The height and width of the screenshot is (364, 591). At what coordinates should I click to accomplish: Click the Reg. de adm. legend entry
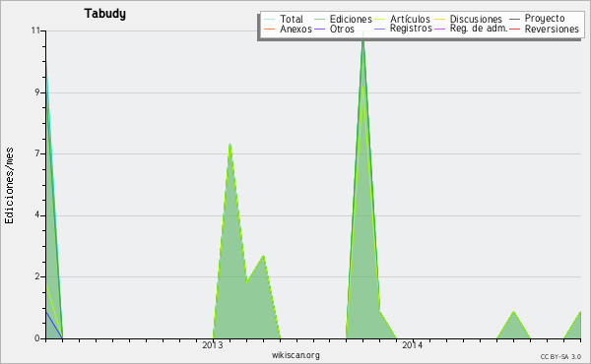click(x=479, y=29)
